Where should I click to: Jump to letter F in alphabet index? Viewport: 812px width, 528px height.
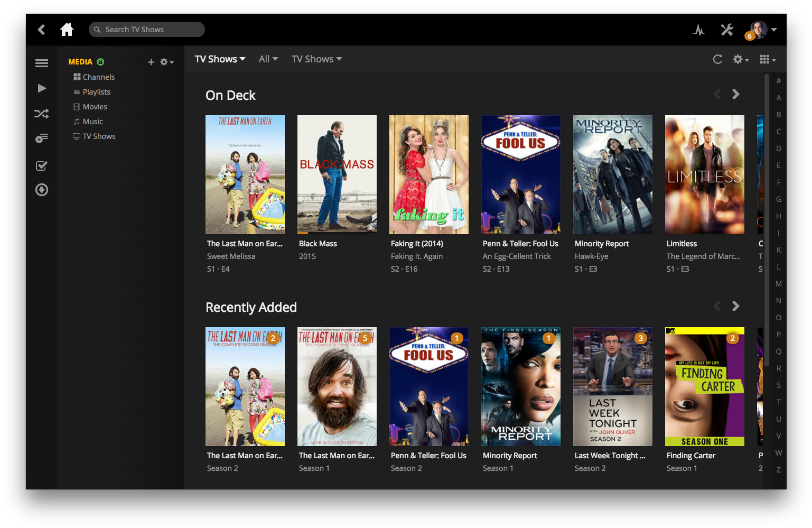point(779,182)
